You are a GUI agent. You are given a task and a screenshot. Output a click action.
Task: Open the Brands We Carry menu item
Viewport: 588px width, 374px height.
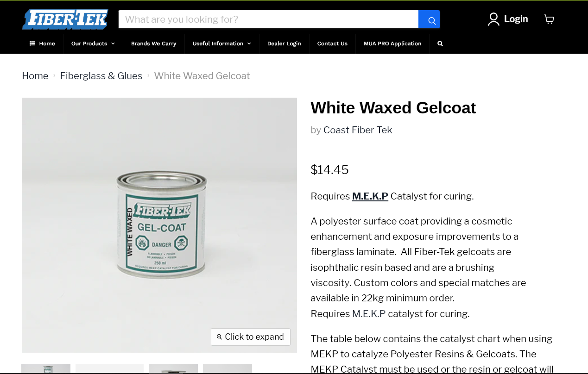(x=154, y=44)
